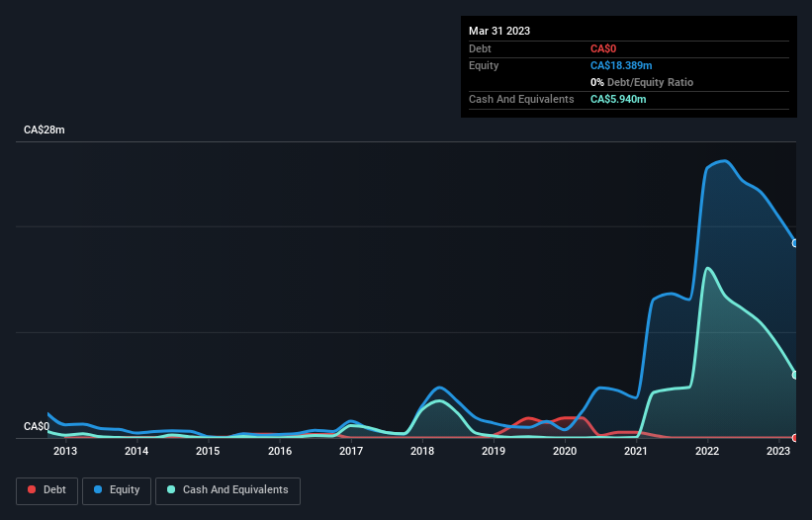
Task: Click the 2016 x-axis label
Action: pos(280,451)
